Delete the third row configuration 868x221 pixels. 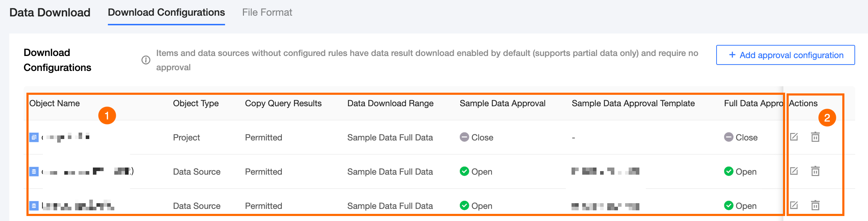pos(815,205)
